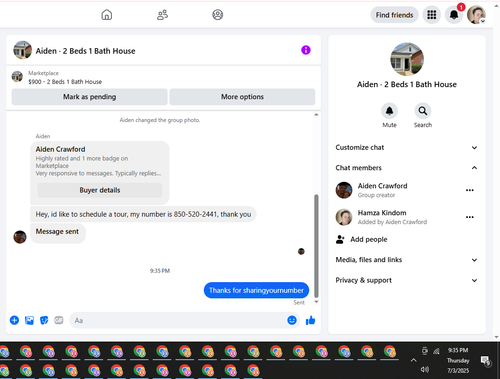Click the chat scrollbar down arrow
Screen dimensions: 500x379
click(x=316, y=302)
